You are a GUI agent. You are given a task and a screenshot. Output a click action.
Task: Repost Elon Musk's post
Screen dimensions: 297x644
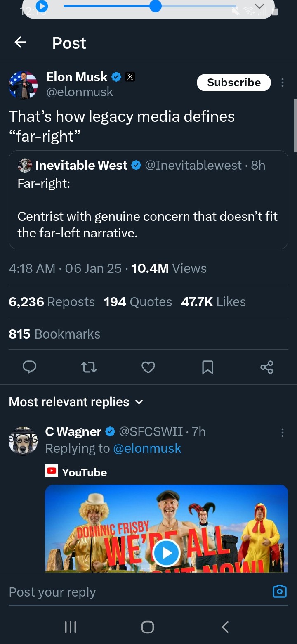click(89, 367)
